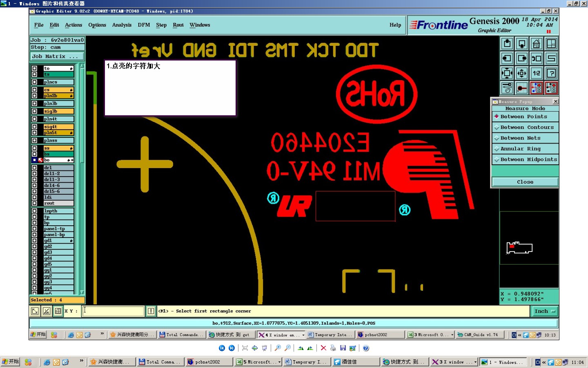Viewport: 588px width, 368px height.
Task: Select Between Points measure mode
Action: coord(525,117)
